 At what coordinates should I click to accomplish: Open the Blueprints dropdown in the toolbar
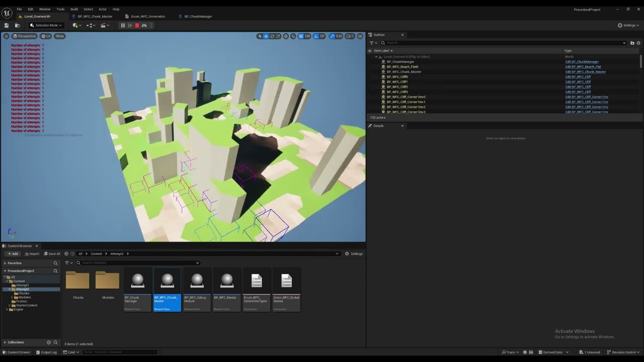tap(91, 25)
